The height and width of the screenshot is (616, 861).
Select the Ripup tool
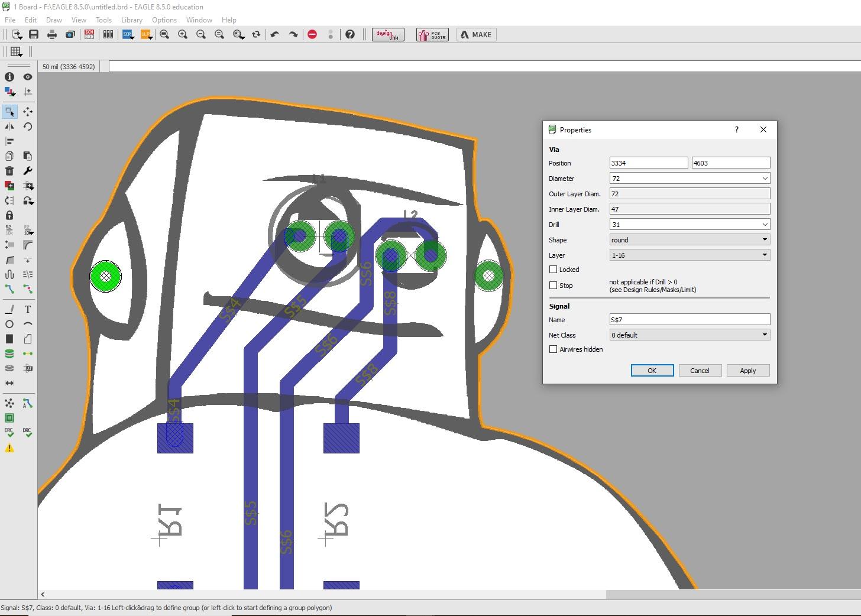click(27, 289)
